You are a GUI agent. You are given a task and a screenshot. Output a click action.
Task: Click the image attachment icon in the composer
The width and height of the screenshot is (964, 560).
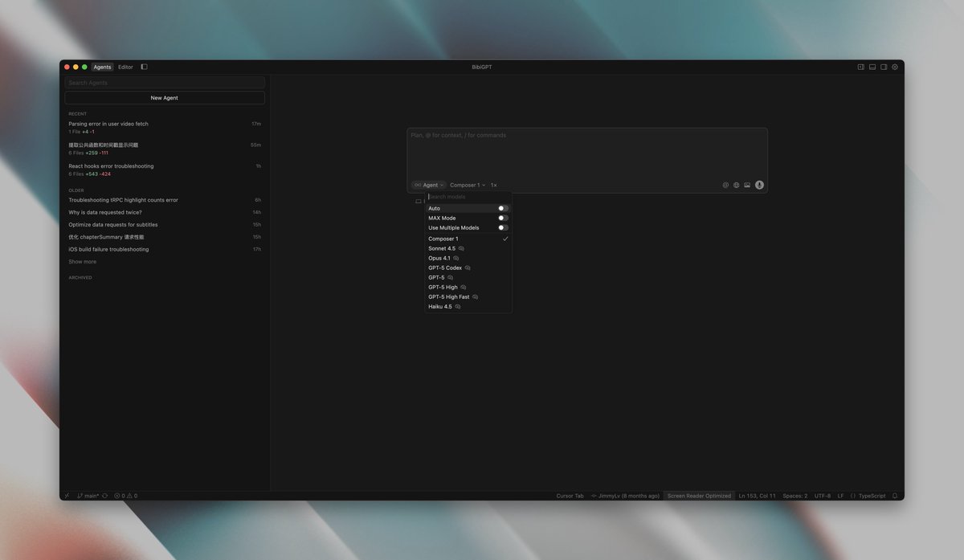point(747,184)
